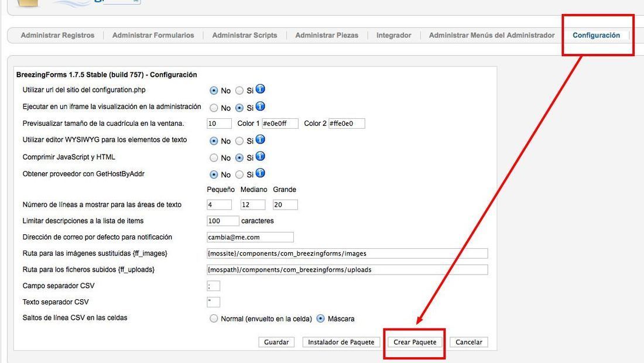
Task: Click label 'Limitar descripciones a la lista de items'
Action: pyautogui.click(x=83, y=221)
